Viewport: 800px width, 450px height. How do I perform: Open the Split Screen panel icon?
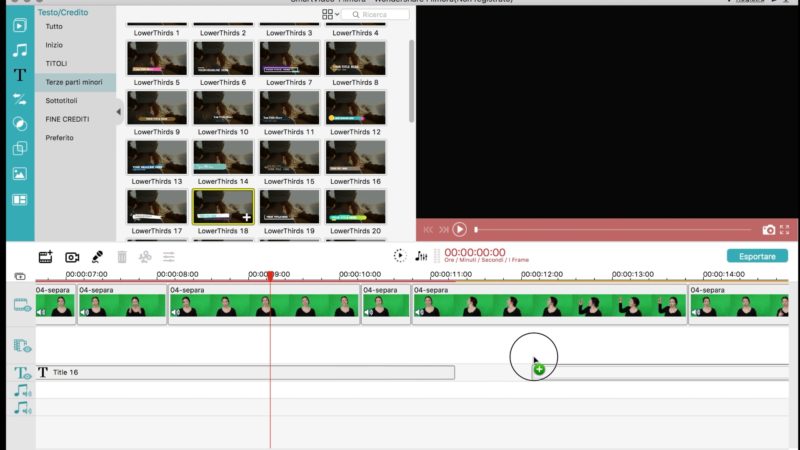click(x=19, y=199)
